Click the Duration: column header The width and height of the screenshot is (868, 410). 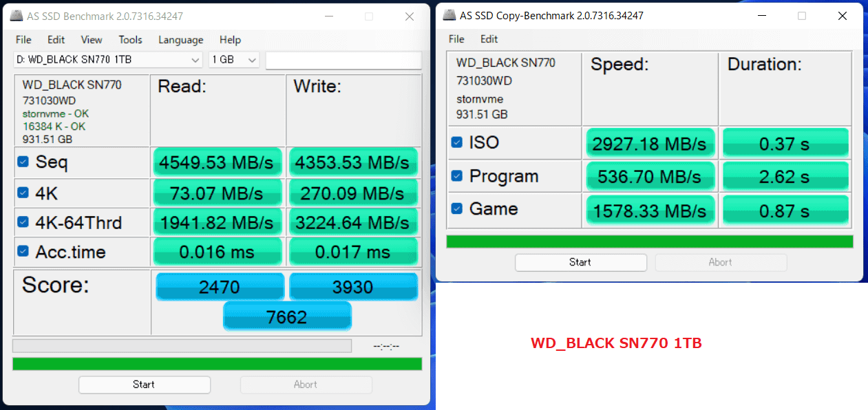pyautogui.click(x=765, y=65)
